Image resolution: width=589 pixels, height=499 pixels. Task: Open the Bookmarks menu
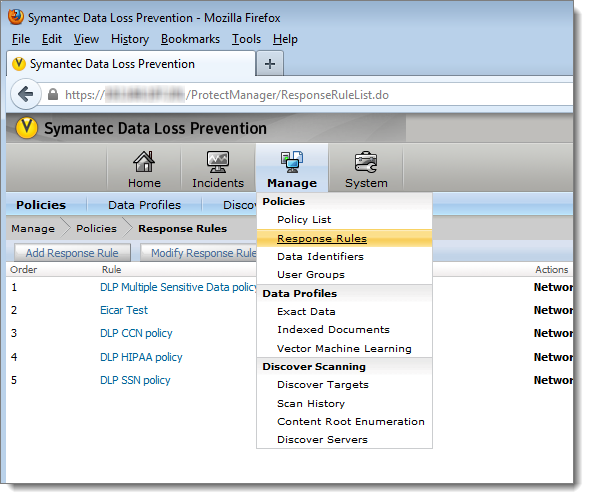pos(190,39)
